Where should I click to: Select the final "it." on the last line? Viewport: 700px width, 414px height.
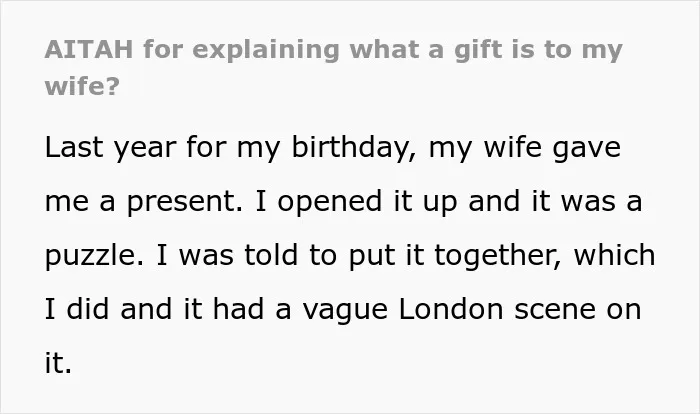click(x=58, y=362)
